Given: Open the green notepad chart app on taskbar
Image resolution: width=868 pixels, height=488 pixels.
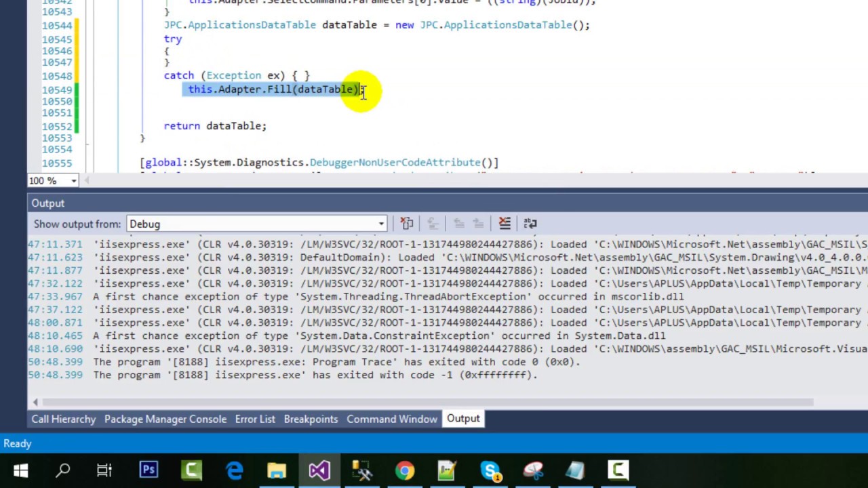Looking at the screenshot, I should [448, 470].
